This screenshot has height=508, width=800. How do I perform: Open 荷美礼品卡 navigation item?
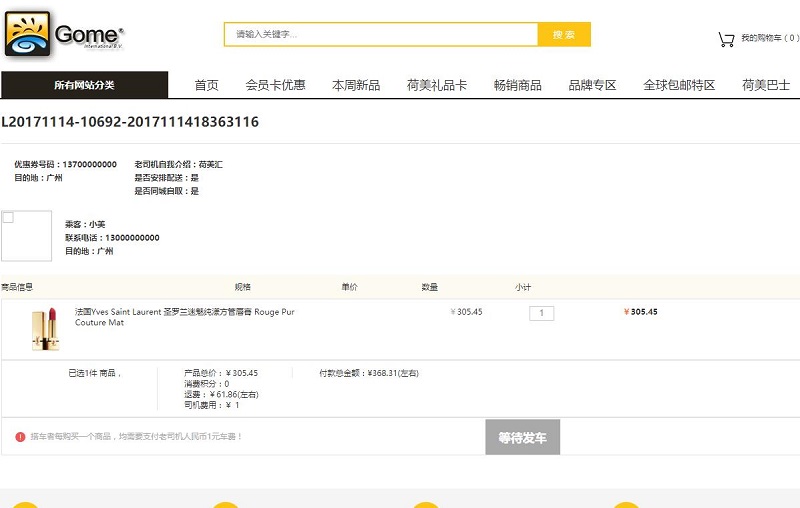click(437, 85)
